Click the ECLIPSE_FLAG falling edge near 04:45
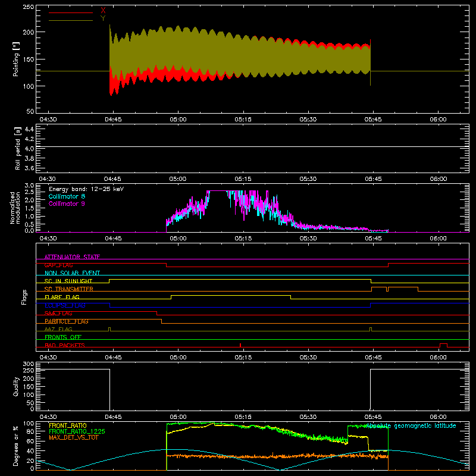Image resolution: width=476 pixels, height=476 pixels. 110,305
